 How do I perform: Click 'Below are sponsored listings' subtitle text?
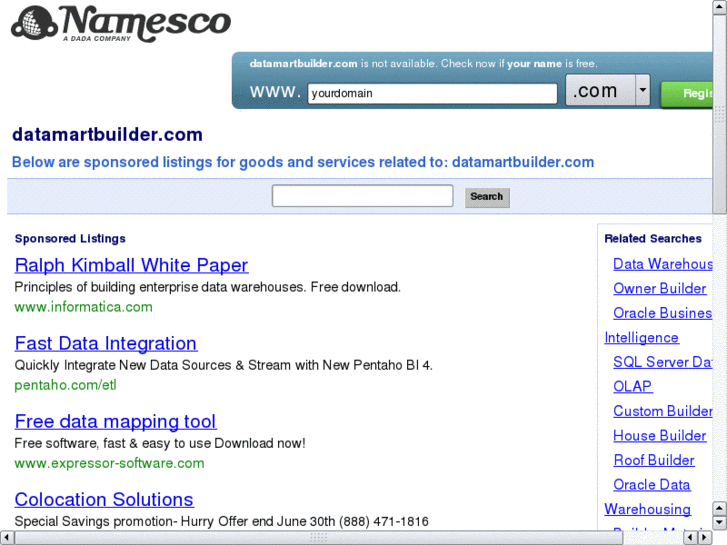point(303,162)
